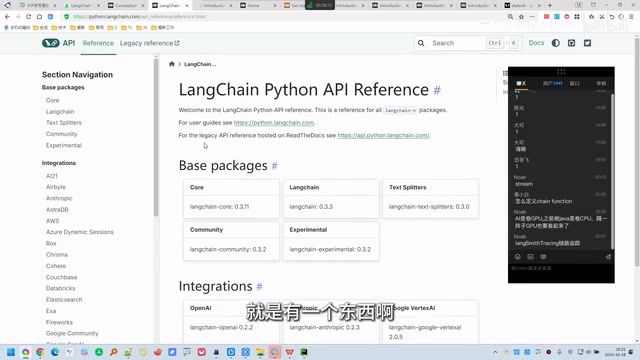Screen dimensions: 640x360
Task: Click the address bar URL
Action: 139,17
